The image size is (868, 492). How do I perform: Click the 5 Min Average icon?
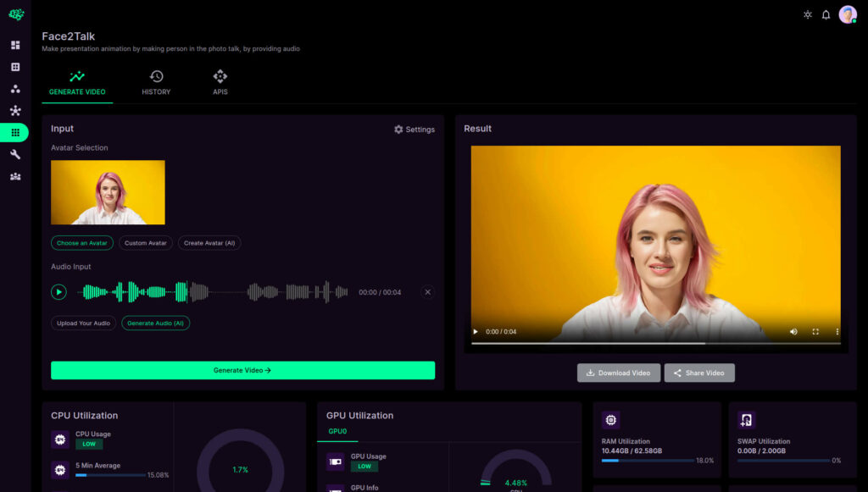tap(60, 470)
